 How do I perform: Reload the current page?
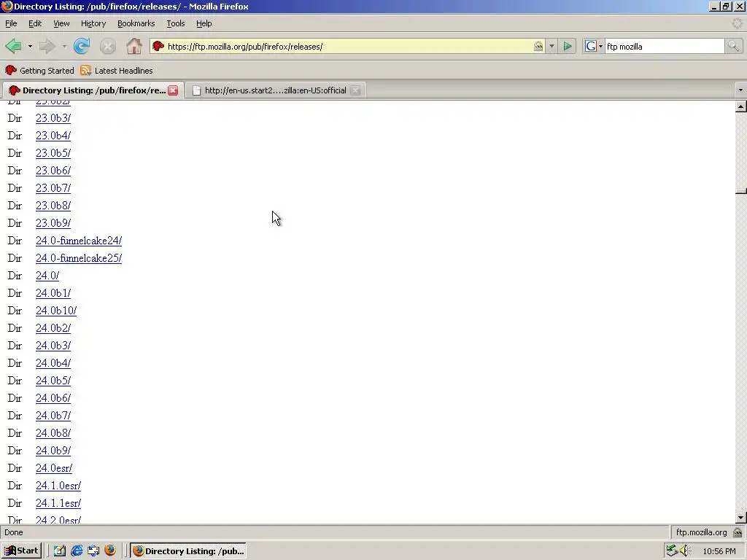[82, 46]
